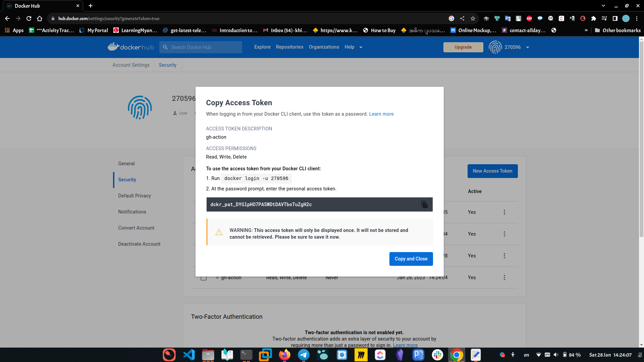Open Miro app from the taskbar
644x362 pixels.
[361, 355]
